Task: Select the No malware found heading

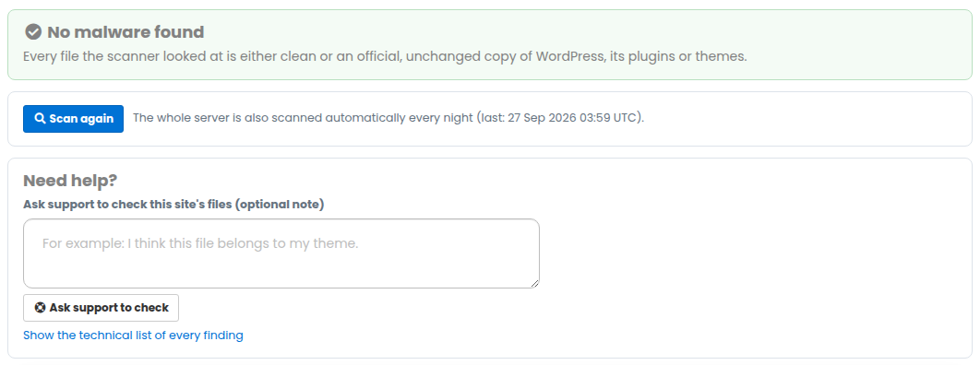Action: 125,32
